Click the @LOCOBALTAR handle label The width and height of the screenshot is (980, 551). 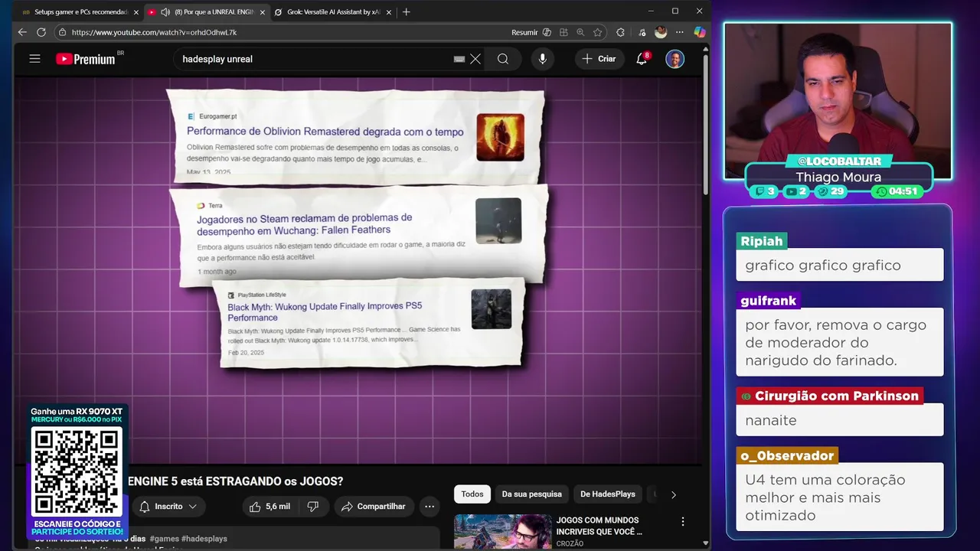839,161
